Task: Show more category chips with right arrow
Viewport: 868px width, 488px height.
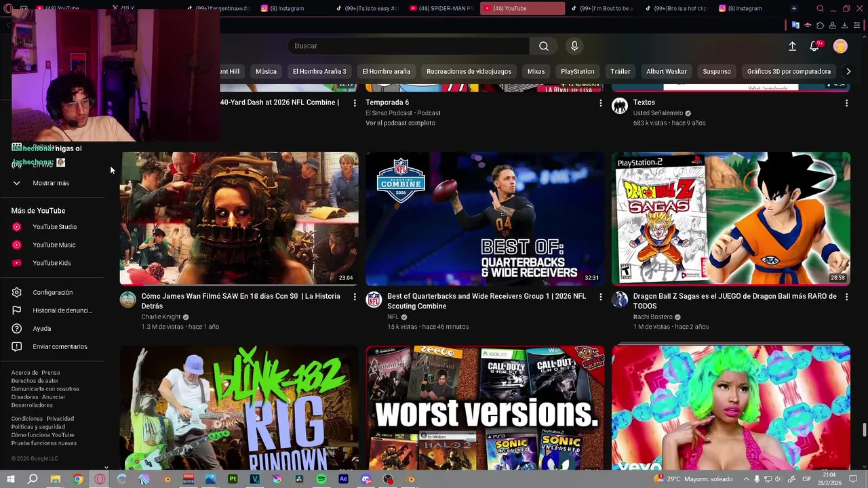Action: pos(848,71)
